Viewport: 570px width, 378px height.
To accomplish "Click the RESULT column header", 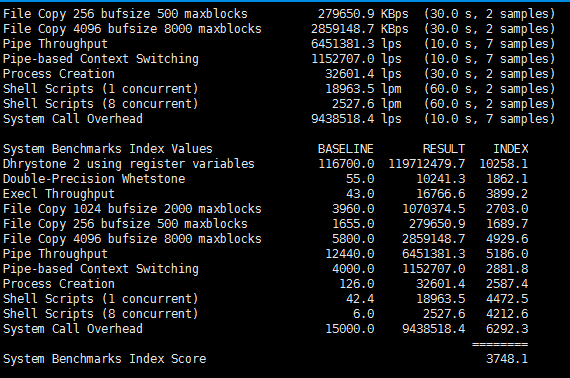I will [444, 149].
